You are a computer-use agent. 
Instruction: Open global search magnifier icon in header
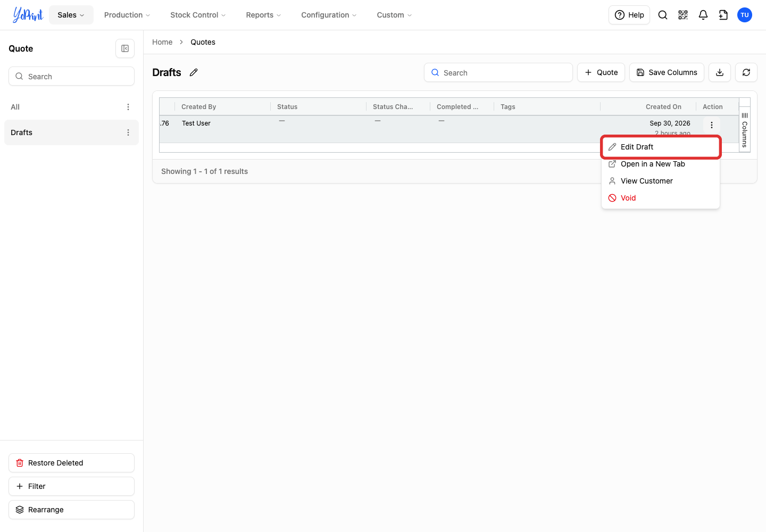tap(663, 15)
